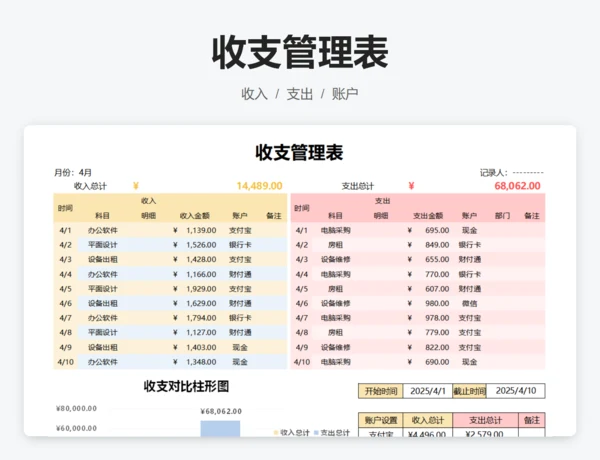
Task: Click the 账户 word in the banner subtitle
Action: tap(345, 94)
